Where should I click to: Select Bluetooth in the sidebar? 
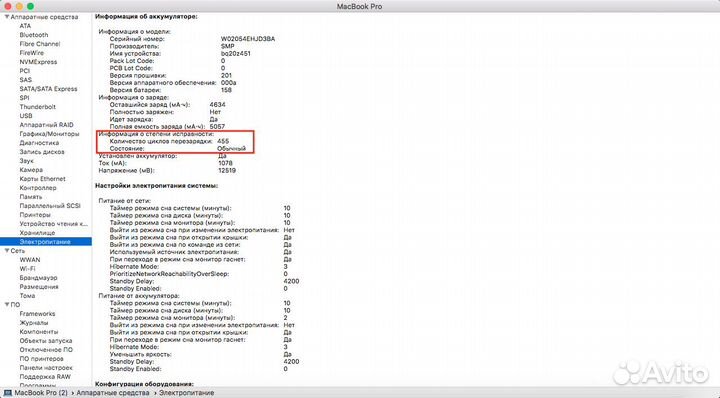click(x=34, y=35)
